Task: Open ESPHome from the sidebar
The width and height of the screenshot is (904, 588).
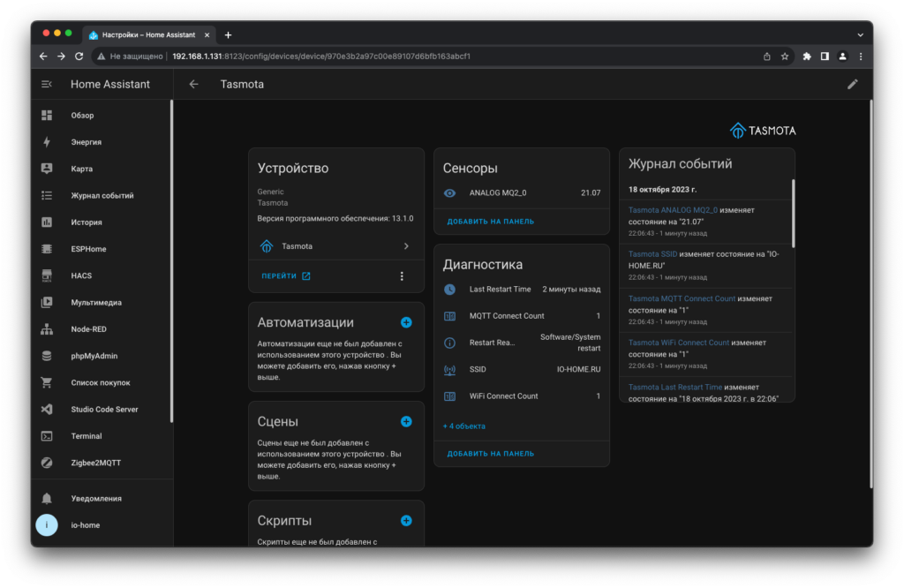Action: [x=102, y=249]
